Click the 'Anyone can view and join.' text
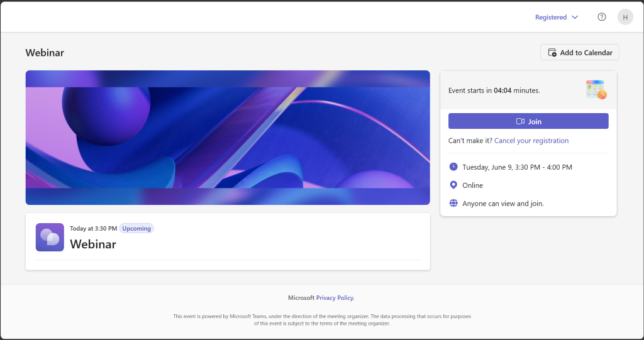 point(503,203)
